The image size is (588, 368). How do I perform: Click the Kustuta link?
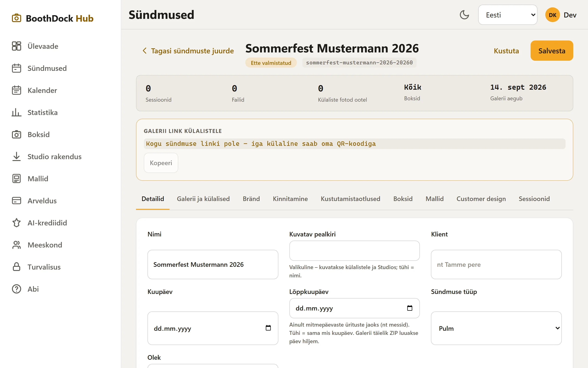(x=506, y=51)
